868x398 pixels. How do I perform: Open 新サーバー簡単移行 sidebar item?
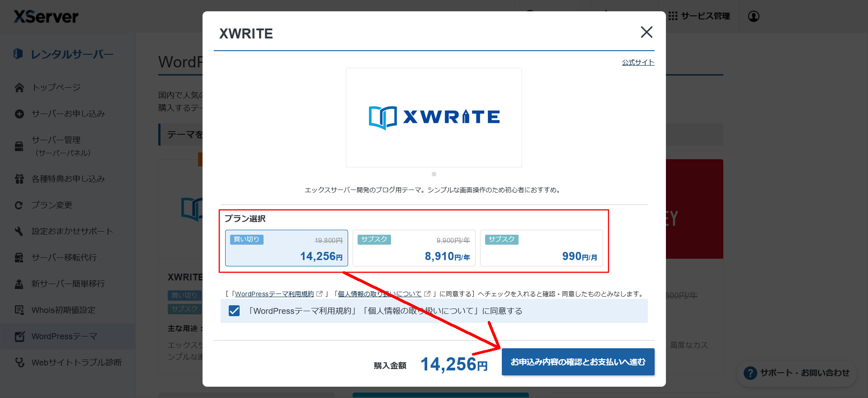click(x=68, y=284)
